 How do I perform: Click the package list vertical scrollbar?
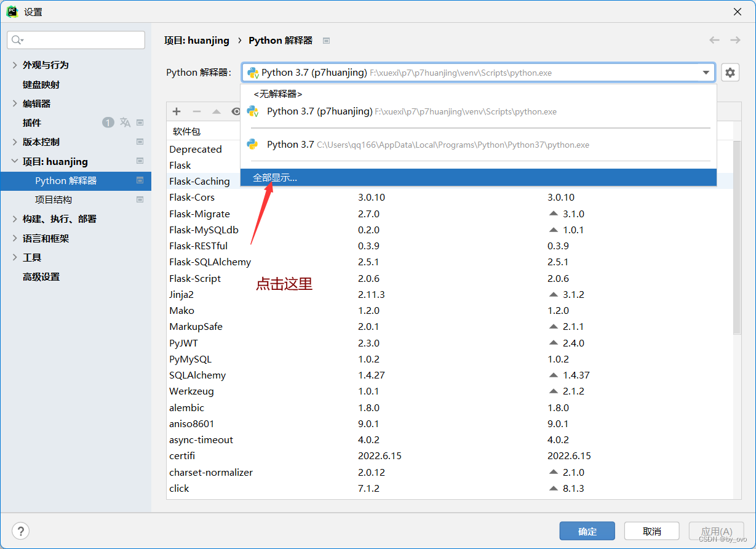click(737, 237)
